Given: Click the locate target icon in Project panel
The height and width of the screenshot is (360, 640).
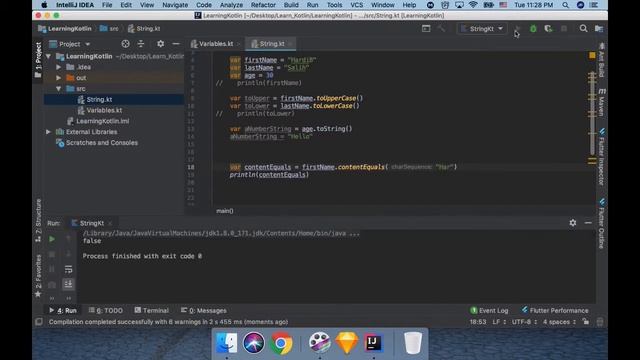Looking at the screenshot, I should coord(125,44).
